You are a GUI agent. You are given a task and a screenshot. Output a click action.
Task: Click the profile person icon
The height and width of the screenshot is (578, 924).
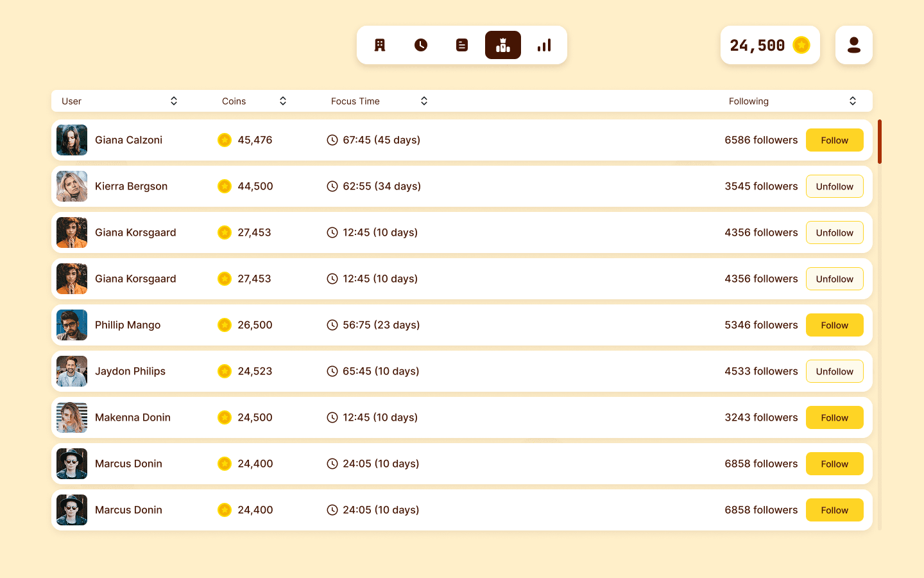853,45
